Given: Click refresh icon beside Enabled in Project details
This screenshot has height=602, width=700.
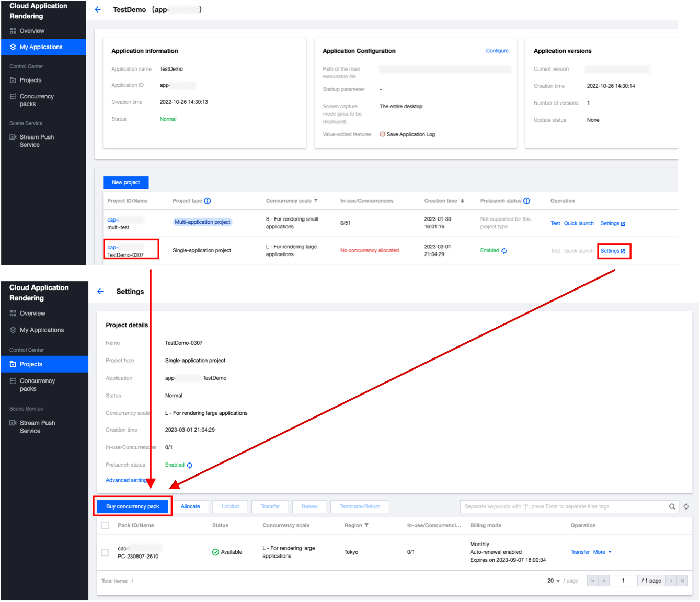Looking at the screenshot, I should tap(190, 465).
